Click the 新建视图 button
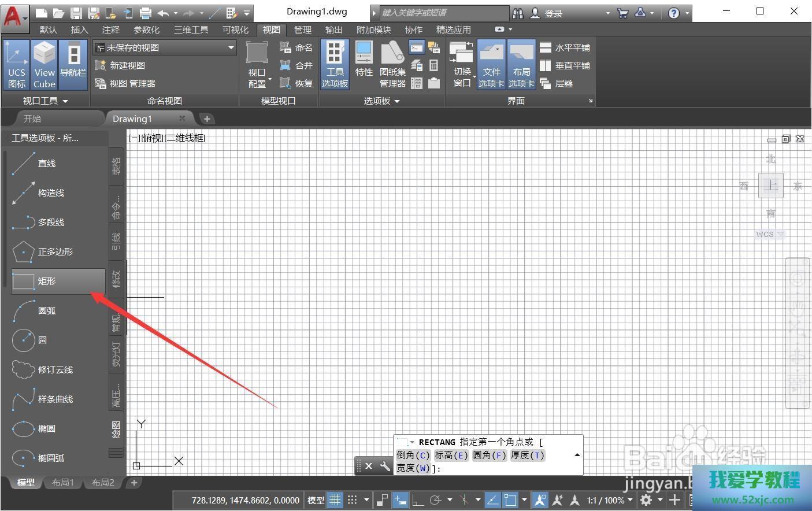The width and height of the screenshot is (812, 511). point(121,66)
